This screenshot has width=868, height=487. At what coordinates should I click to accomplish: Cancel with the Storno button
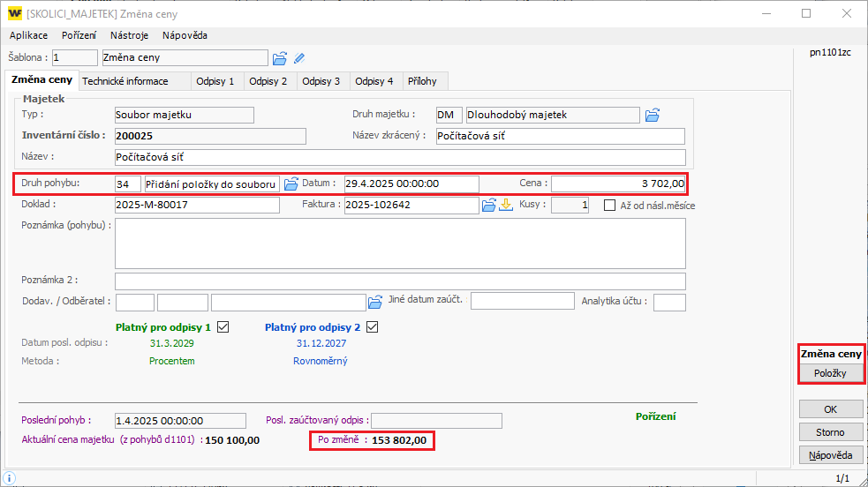(x=830, y=432)
